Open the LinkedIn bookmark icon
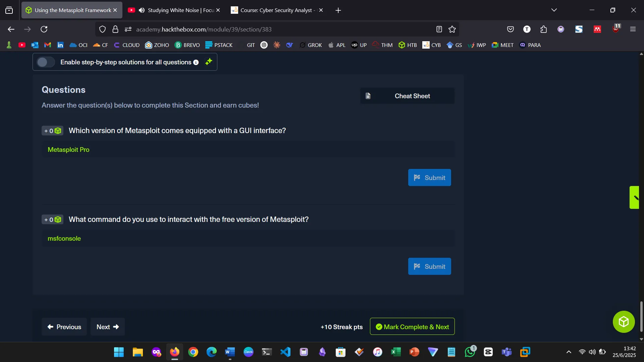The image size is (644, 362). (60, 45)
